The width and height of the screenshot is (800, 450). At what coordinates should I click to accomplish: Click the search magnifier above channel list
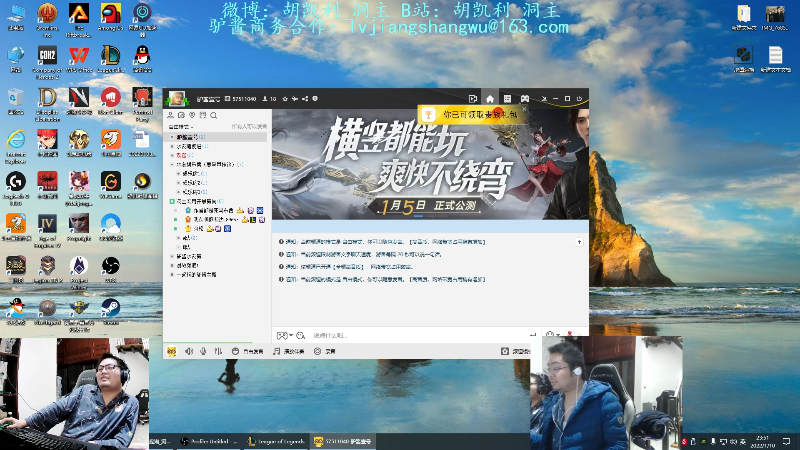point(214,115)
